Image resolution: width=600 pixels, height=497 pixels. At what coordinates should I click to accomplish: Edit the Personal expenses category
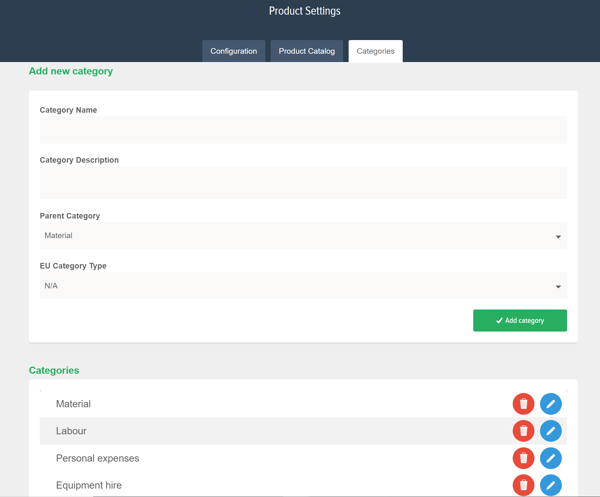pyautogui.click(x=551, y=458)
